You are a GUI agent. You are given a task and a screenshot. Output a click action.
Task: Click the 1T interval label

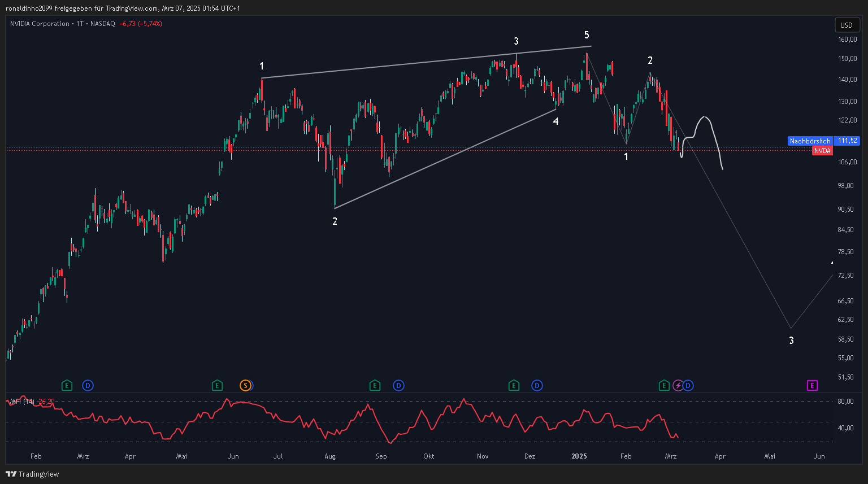pyautogui.click(x=80, y=24)
